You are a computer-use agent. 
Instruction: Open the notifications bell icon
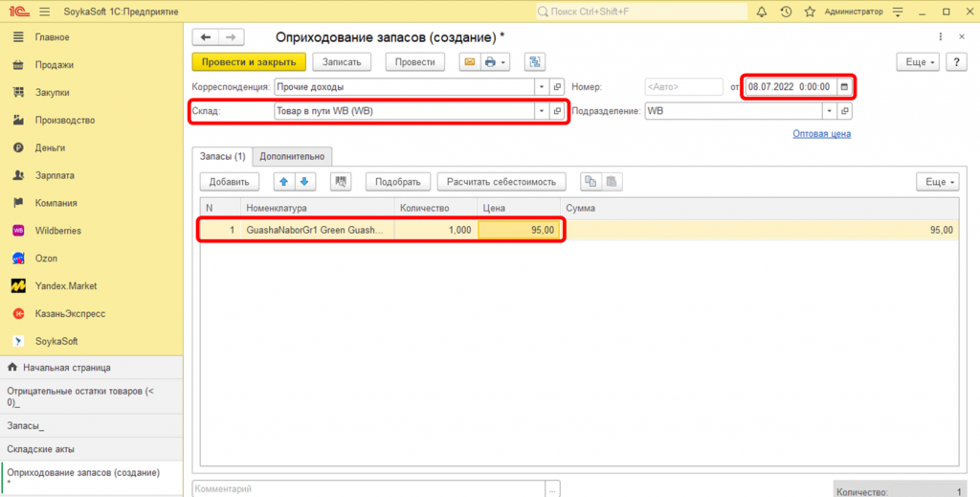point(762,11)
